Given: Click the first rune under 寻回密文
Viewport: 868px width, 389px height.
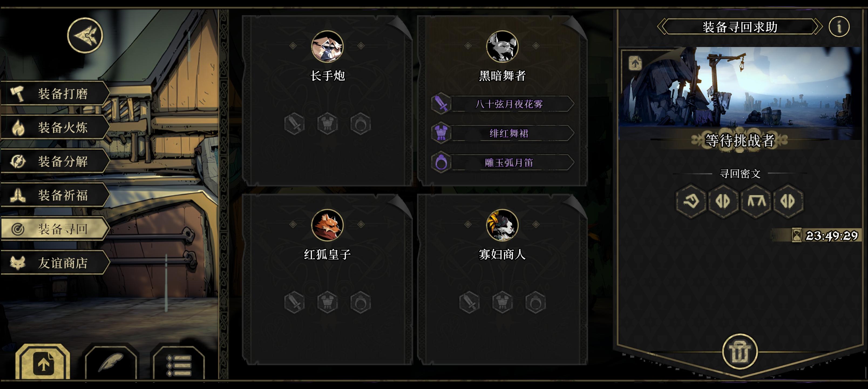Looking at the screenshot, I should tap(691, 202).
